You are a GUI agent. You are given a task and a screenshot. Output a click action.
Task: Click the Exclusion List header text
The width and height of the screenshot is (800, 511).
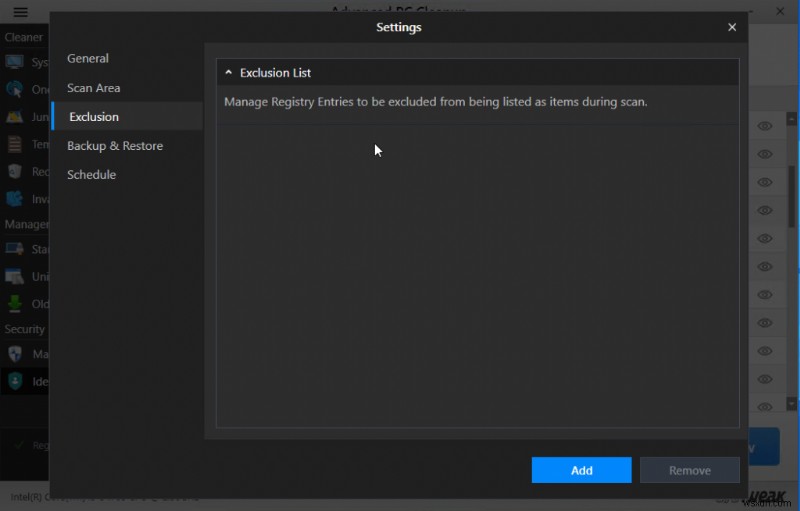[x=275, y=72]
